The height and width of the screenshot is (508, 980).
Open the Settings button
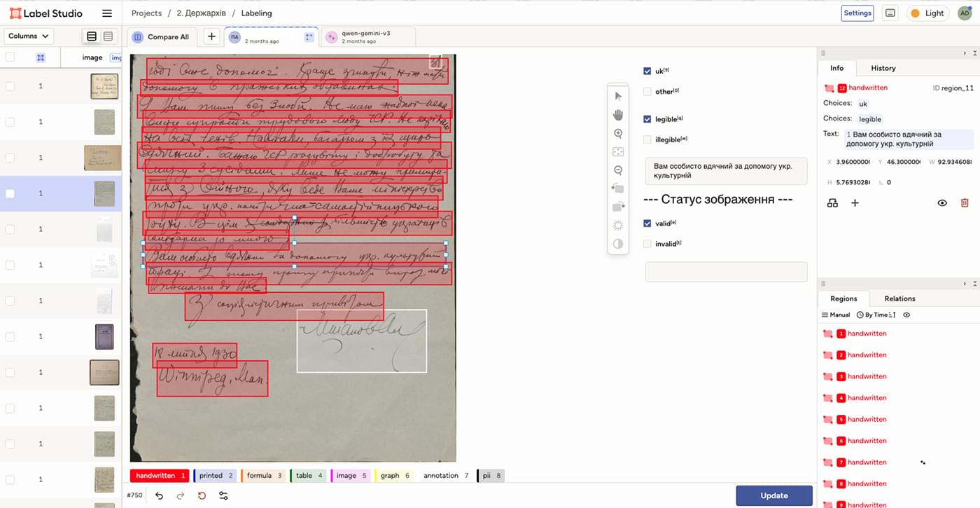click(x=857, y=13)
